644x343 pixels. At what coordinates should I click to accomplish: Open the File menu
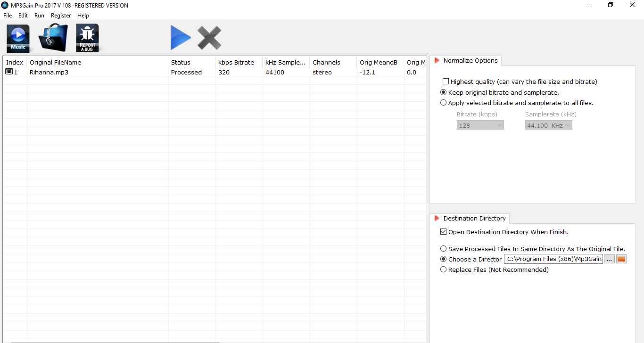[x=8, y=16]
